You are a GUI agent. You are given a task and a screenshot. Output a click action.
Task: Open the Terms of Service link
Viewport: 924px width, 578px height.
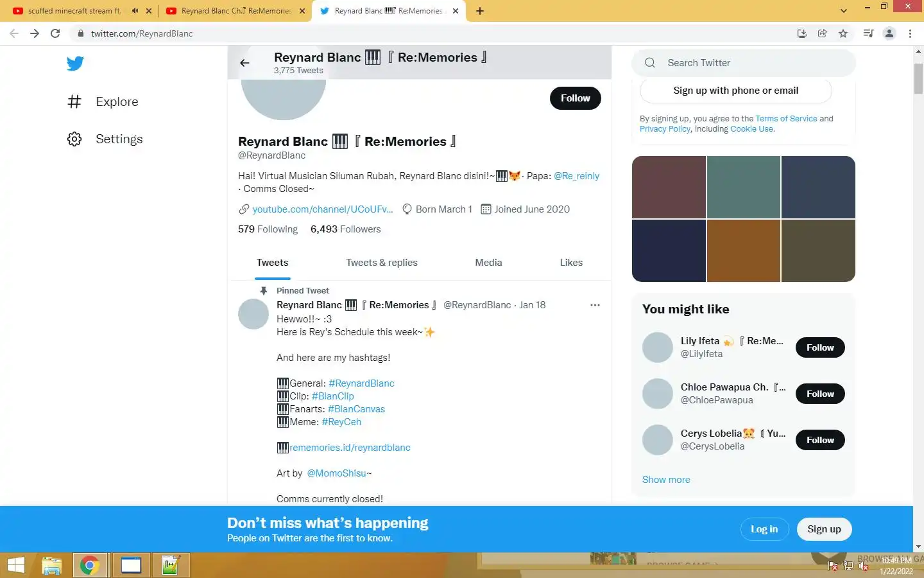pyautogui.click(x=786, y=119)
